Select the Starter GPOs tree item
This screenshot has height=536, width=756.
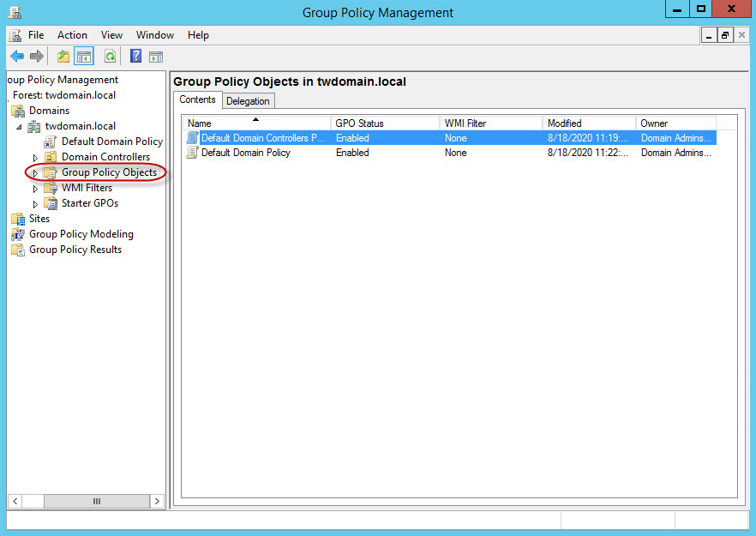[90, 202]
